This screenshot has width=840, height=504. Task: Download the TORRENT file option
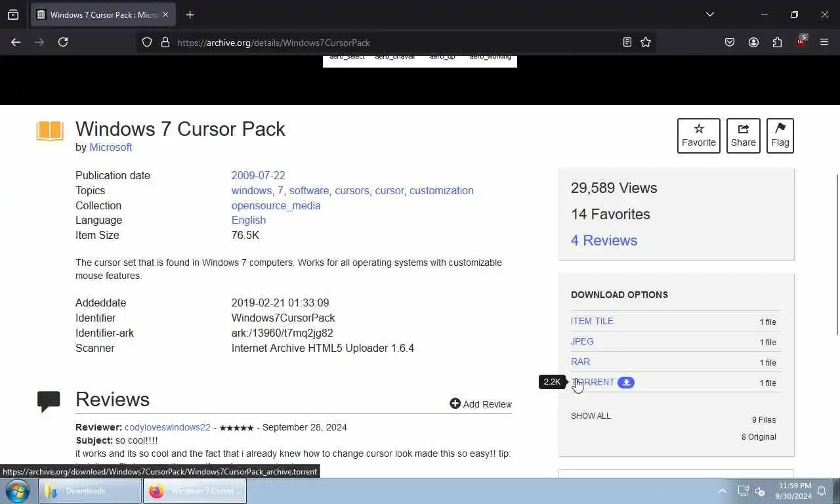593,382
